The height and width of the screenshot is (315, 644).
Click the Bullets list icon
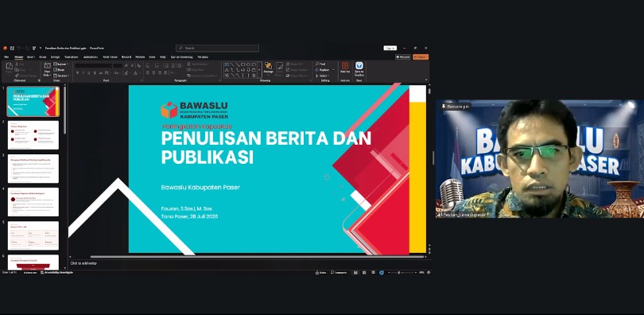tap(147, 65)
